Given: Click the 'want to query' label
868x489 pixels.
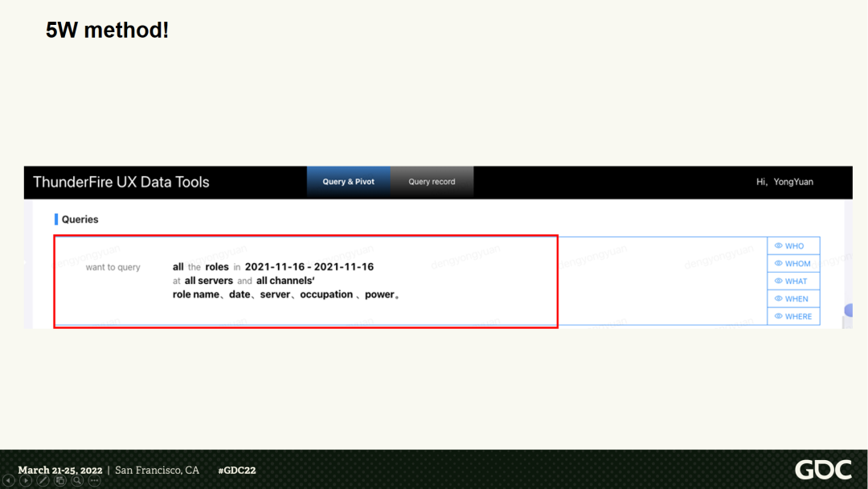Looking at the screenshot, I should pyautogui.click(x=113, y=268).
